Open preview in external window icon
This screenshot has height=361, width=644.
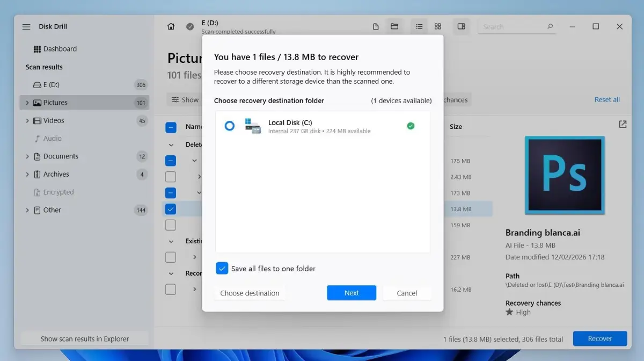(623, 124)
